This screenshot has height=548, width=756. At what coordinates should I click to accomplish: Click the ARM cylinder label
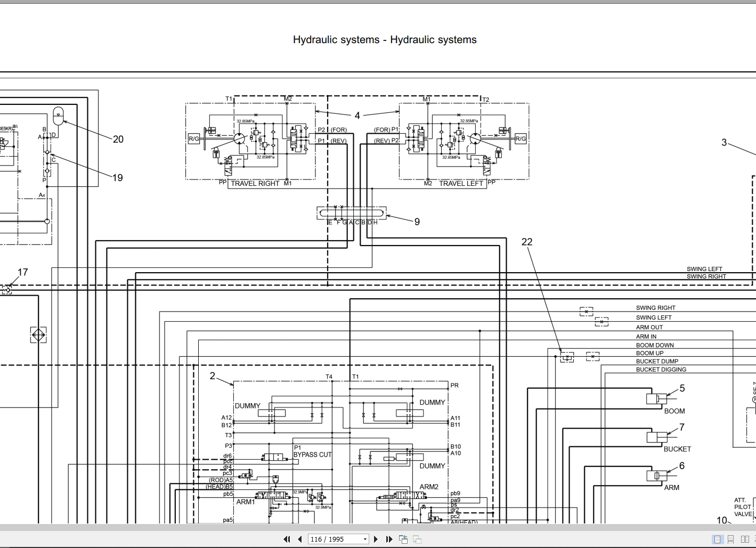[x=672, y=487]
